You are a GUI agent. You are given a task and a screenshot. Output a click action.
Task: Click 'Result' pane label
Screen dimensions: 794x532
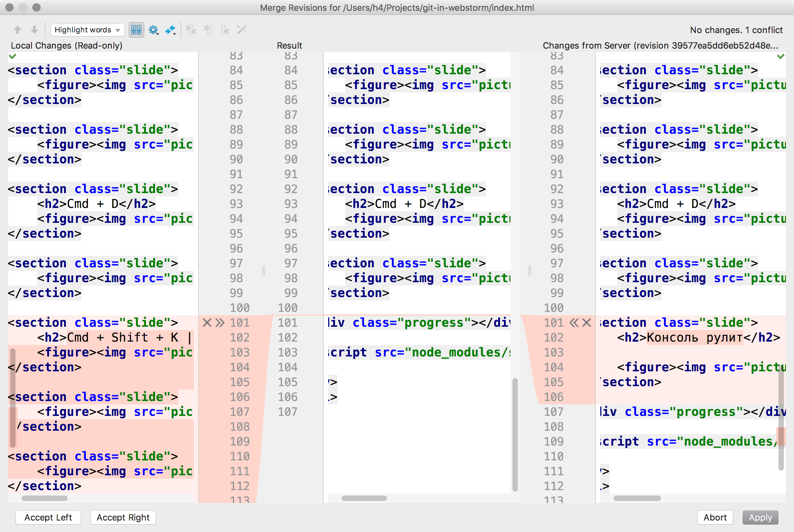pos(289,46)
